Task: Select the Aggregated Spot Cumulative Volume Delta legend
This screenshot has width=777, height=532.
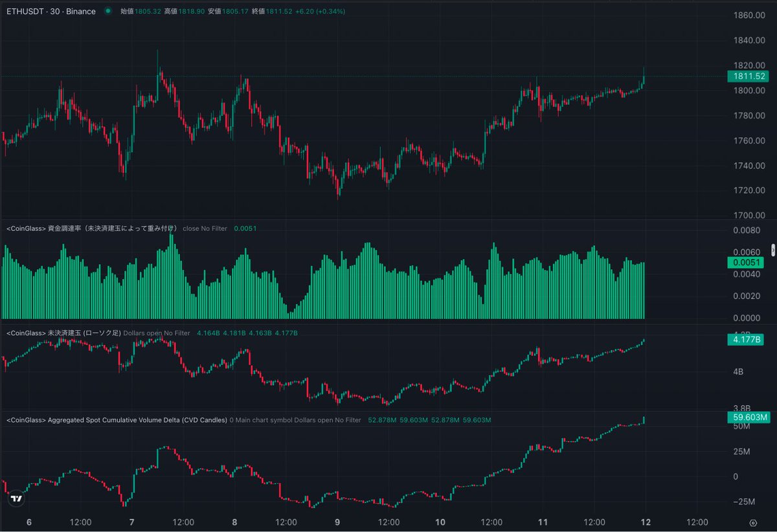Action: pyautogui.click(x=117, y=420)
